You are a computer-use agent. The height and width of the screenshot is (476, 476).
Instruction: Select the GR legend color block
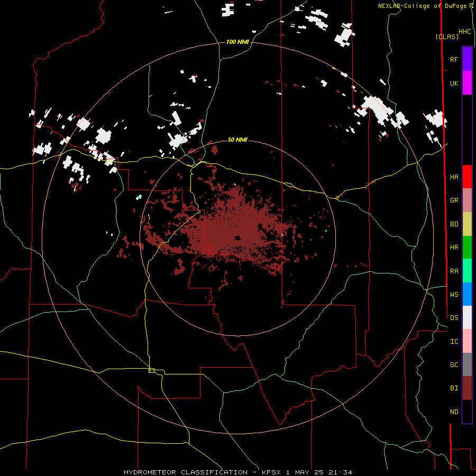click(467, 200)
